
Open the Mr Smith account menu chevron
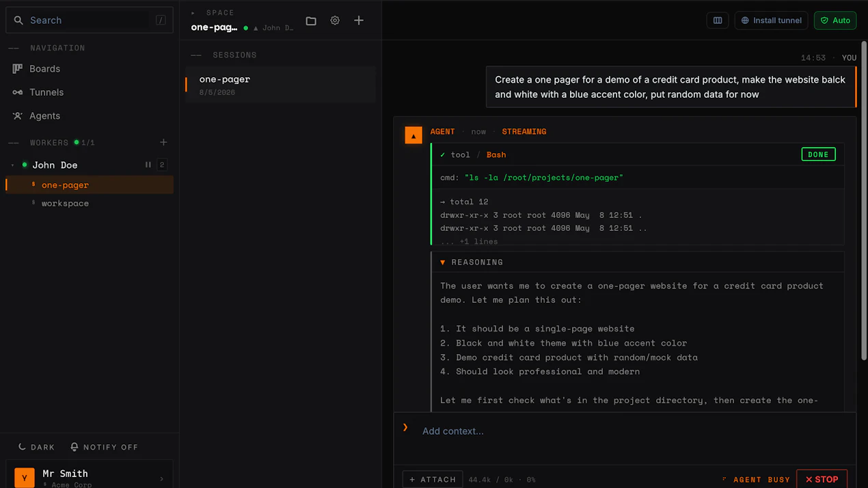(162, 479)
